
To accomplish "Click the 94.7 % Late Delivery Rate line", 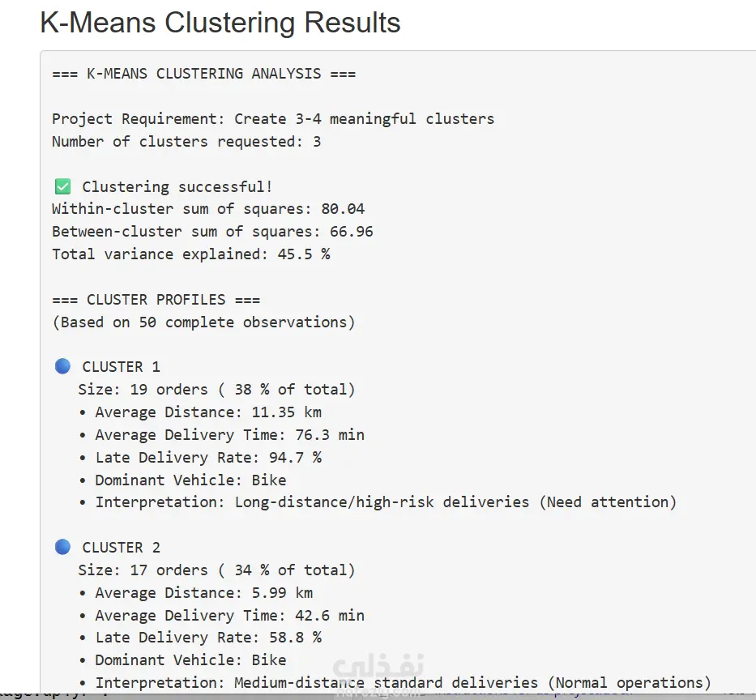I will pos(208,458).
